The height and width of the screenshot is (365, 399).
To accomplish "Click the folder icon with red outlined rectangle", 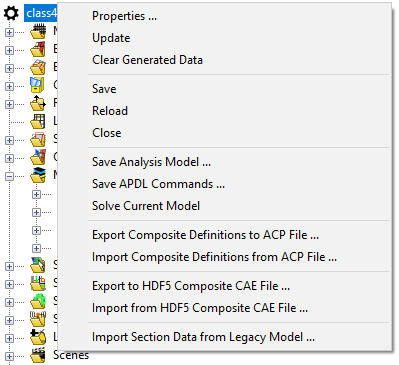I will point(38,140).
